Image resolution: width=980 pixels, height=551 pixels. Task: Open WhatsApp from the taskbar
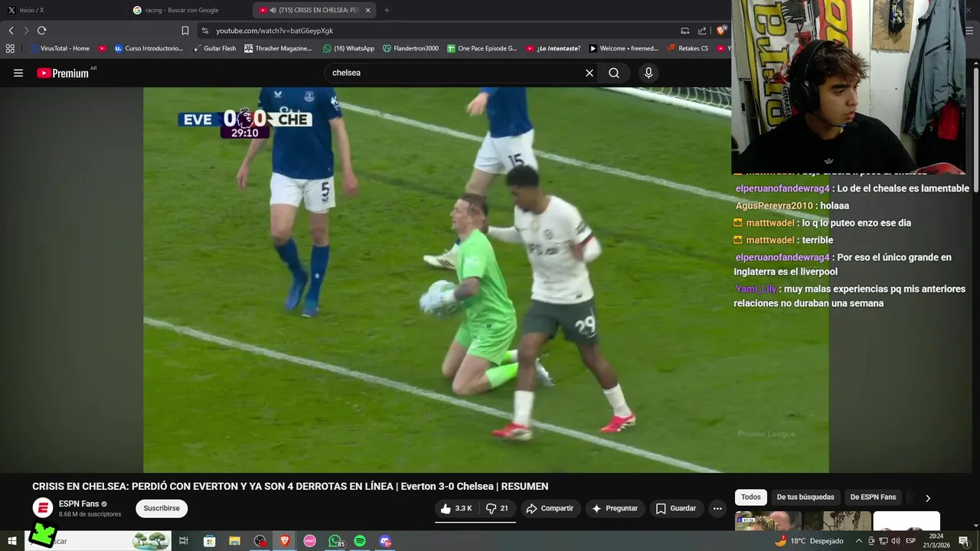335,541
